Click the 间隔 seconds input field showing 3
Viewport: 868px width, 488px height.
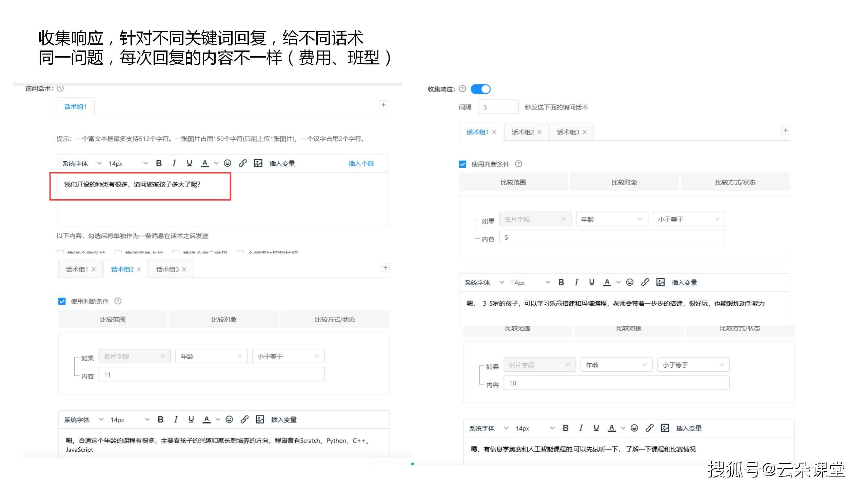coord(498,107)
